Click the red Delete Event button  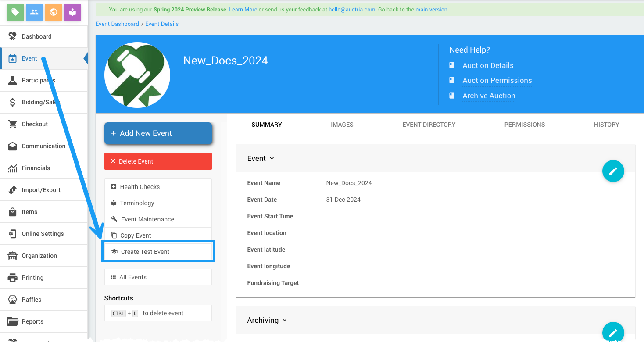[158, 161]
